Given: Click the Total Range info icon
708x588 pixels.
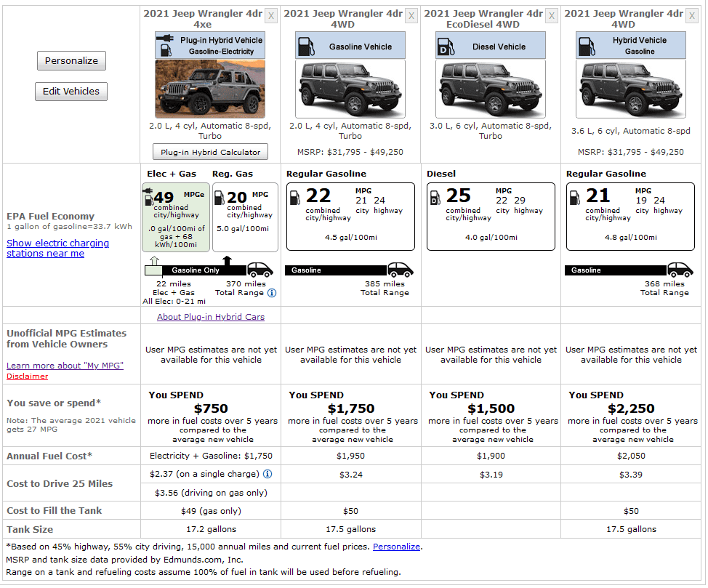Looking at the screenshot, I should (272, 293).
